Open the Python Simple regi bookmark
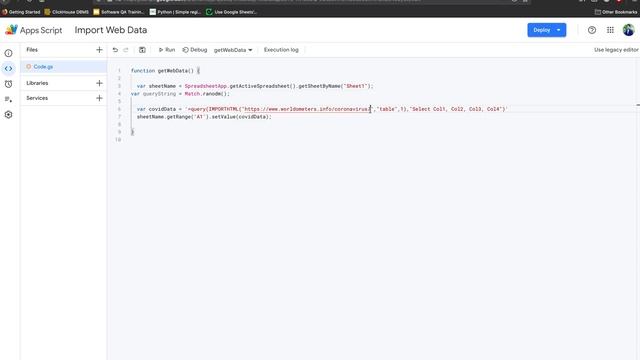This screenshot has height=360, width=640. (175, 12)
